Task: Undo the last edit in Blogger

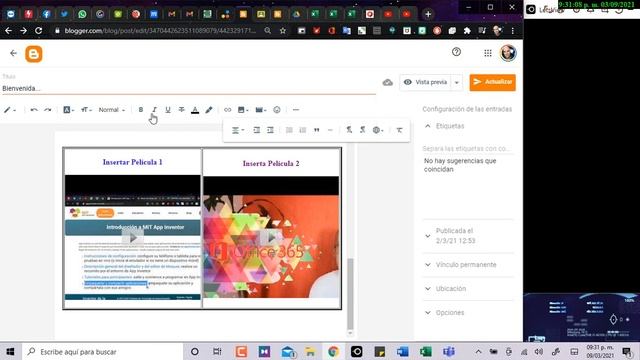Action: (x=34, y=110)
